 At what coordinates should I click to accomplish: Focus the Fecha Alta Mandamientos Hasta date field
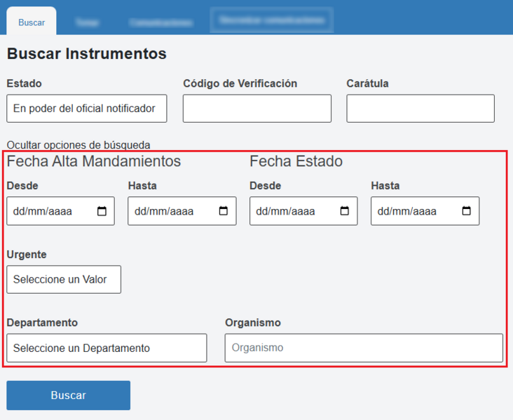[x=182, y=211]
